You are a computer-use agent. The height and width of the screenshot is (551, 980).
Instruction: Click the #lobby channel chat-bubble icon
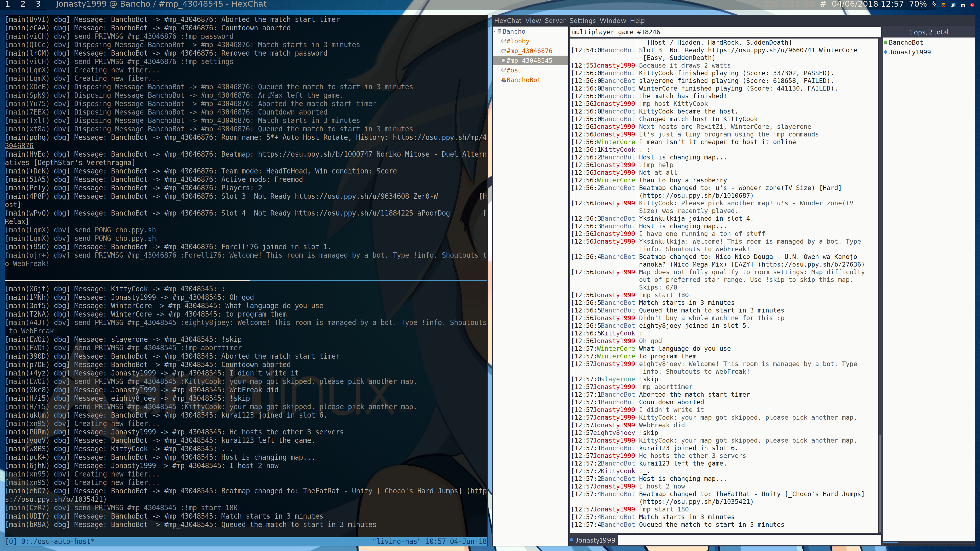click(503, 41)
